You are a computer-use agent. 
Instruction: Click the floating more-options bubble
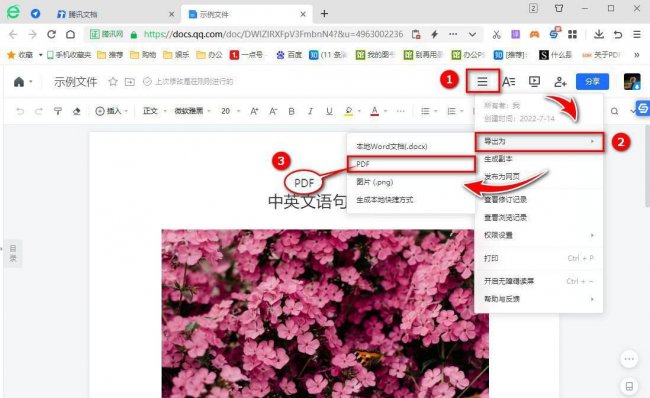pyautogui.click(x=629, y=359)
